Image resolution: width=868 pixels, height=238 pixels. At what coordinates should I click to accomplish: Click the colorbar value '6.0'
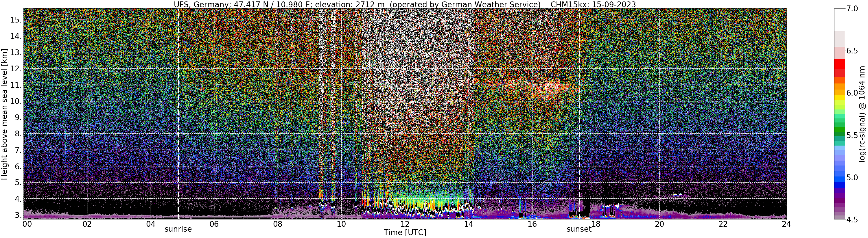pyautogui.click(x=852, y=93)
